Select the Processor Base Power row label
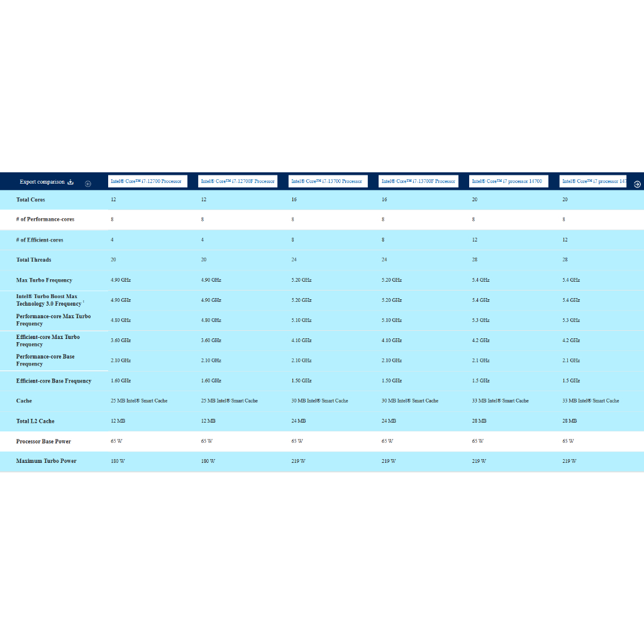The image size is (644, 644). point(43,441)
